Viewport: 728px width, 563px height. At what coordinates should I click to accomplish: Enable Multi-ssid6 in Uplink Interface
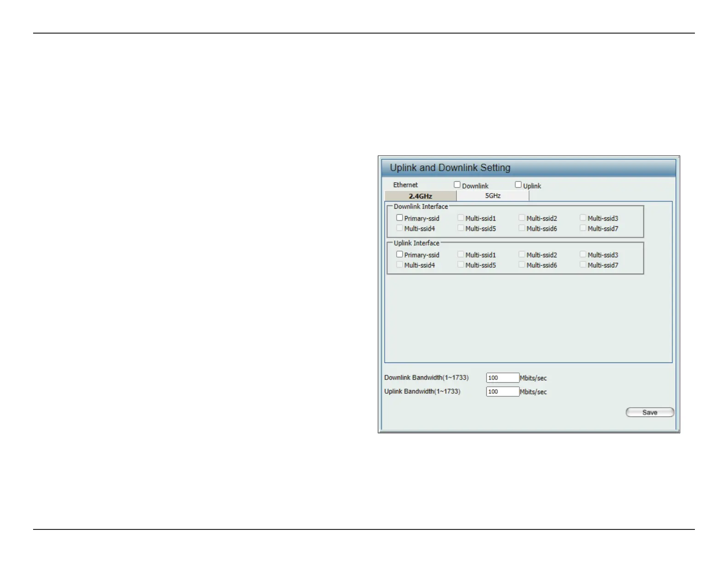point(522,265)
